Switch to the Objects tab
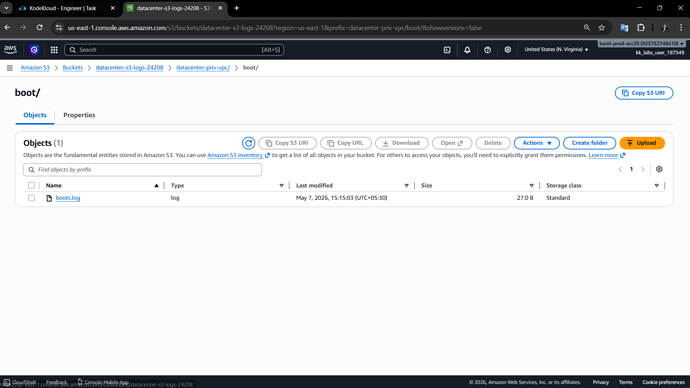690x388 pixels. pos(35,115)
